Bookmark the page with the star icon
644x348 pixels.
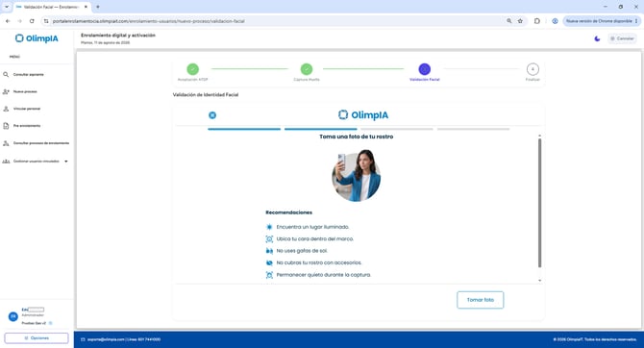(x=520, y=21)
